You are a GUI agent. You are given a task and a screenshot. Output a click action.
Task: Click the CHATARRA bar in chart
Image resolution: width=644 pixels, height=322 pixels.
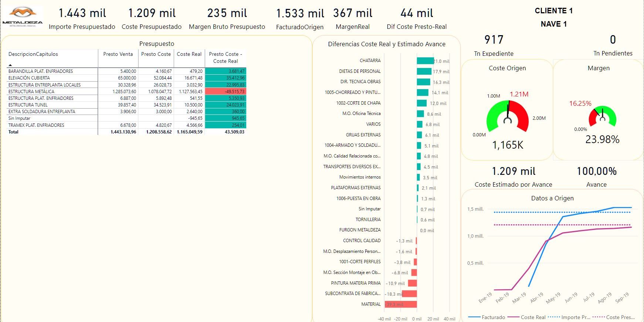point(425,61)
